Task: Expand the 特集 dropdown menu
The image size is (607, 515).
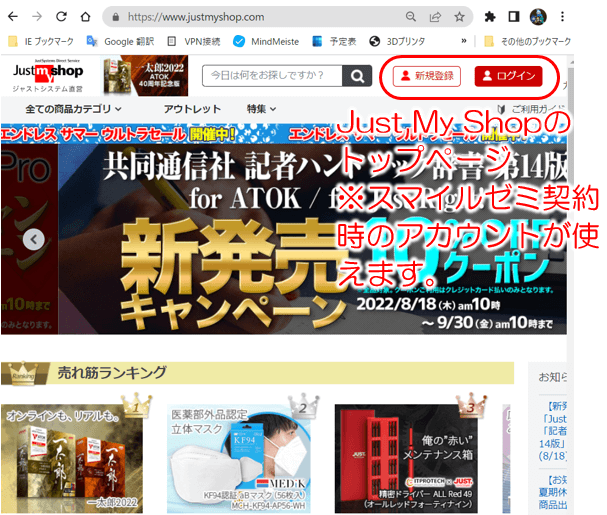Action: click(x=262, y=109)
